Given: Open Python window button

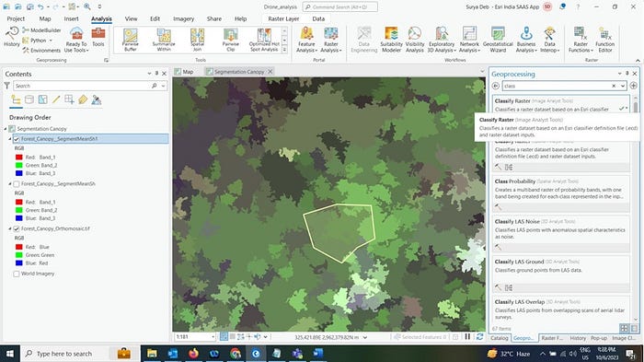Looking at the screenshot, I should (x=38, y=41).
